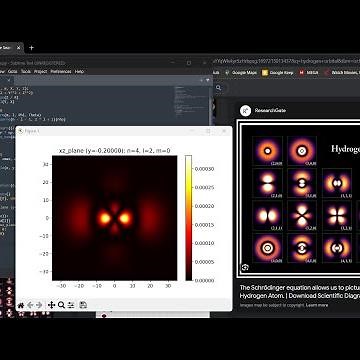Open the Sublime Text tab dropdown arrow
The width and height of the screenshot is (360, 360).
pos(207,80)
